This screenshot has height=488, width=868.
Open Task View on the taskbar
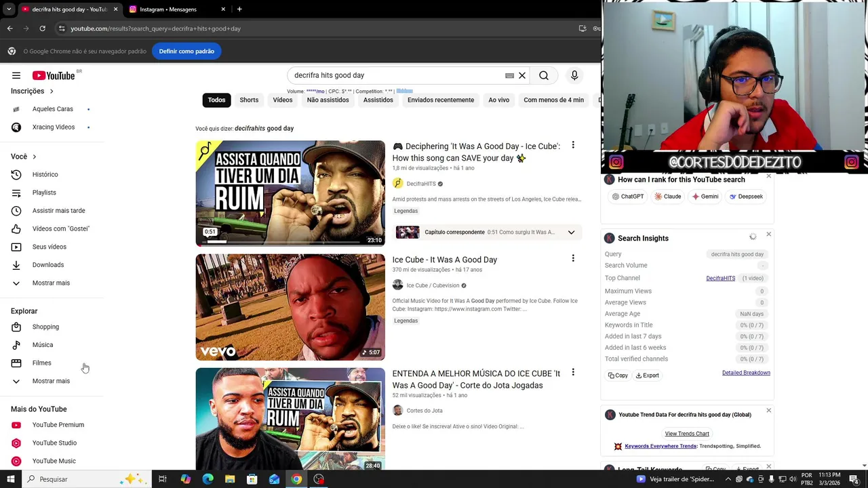pos(163,479)
